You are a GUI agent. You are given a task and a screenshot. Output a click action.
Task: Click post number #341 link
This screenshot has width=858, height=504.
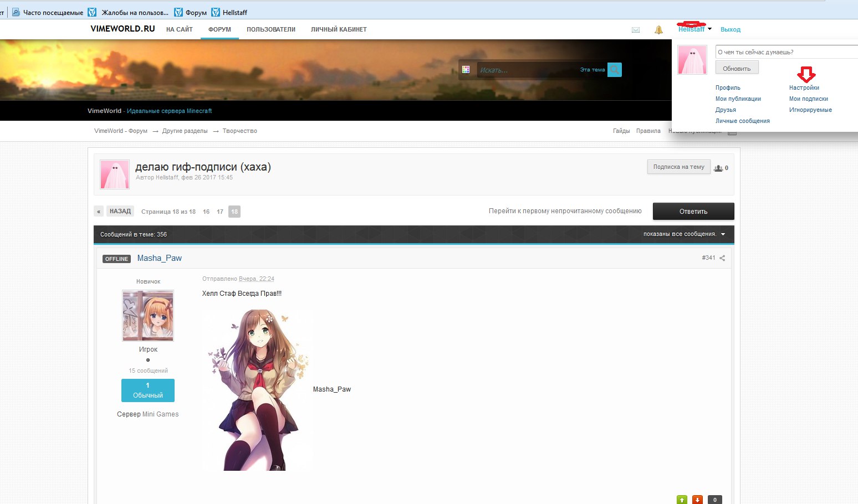(708, 258)
